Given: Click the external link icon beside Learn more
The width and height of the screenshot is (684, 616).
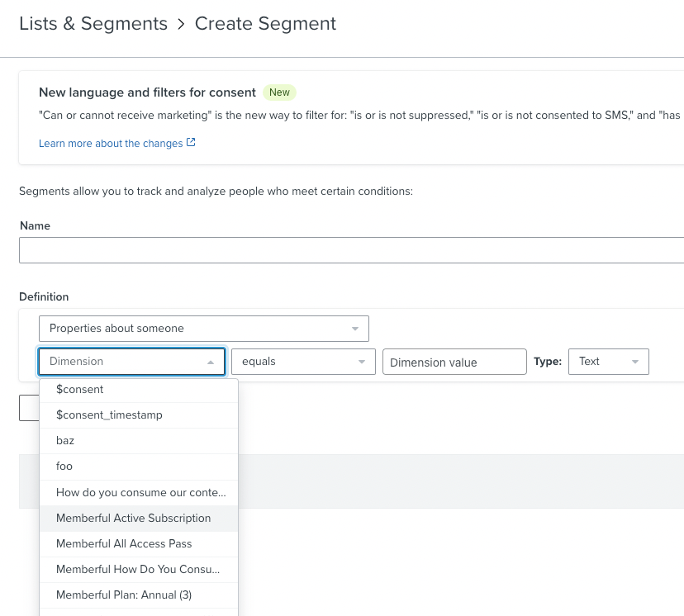Looking at the screenshot, I should tap(192, 143).
